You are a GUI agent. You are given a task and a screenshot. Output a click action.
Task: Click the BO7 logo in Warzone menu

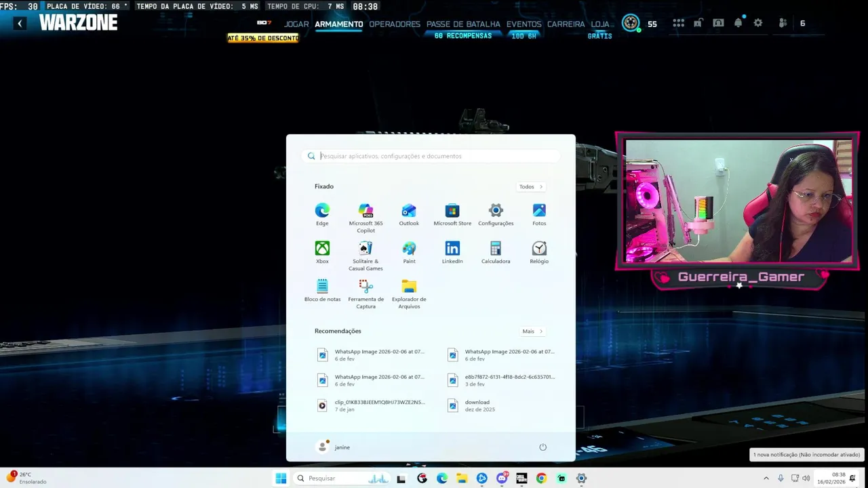tap(264, 23)
